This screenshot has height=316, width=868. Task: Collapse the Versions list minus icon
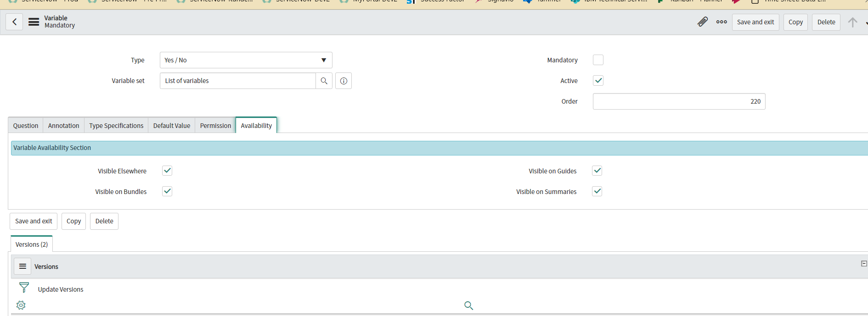coord(864,263)
